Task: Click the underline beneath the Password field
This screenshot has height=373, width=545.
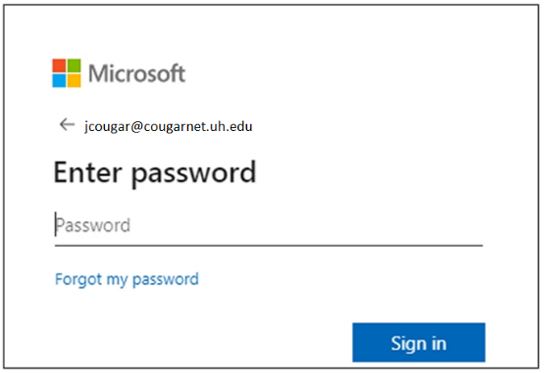Action: (x=269, y=245)
